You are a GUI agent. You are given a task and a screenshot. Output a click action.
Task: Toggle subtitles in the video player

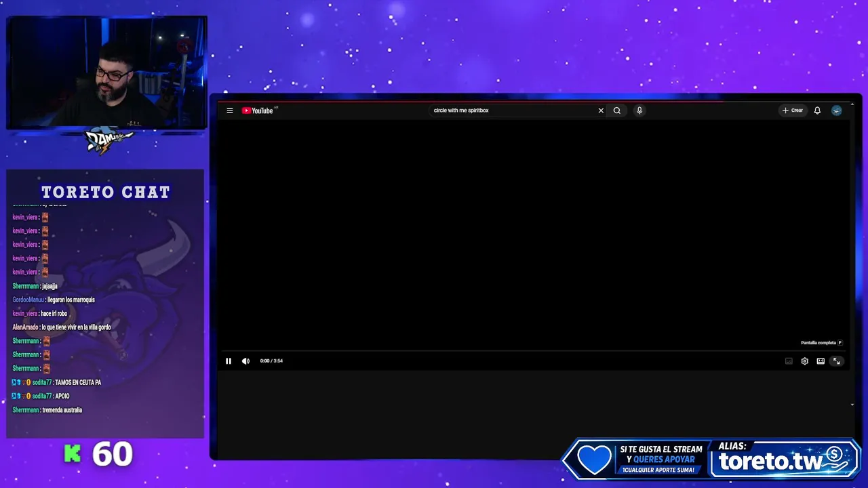click(x=789, y=361)
